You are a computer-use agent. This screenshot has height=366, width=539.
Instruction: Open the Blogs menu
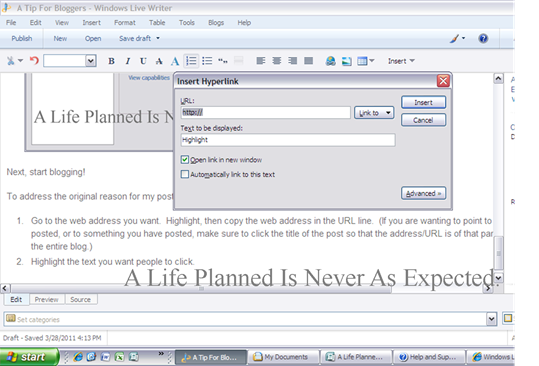click(216, 23)
